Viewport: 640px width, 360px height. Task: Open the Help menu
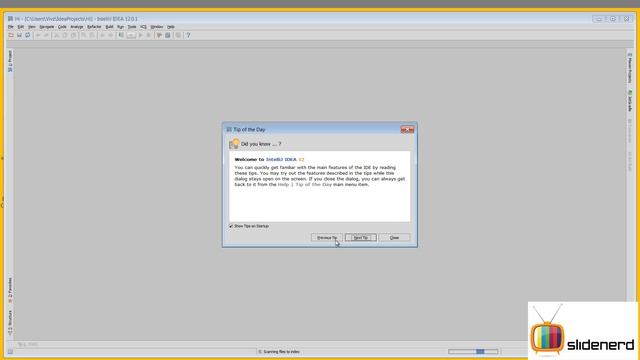pyautogui.click(x=171, y=27)
